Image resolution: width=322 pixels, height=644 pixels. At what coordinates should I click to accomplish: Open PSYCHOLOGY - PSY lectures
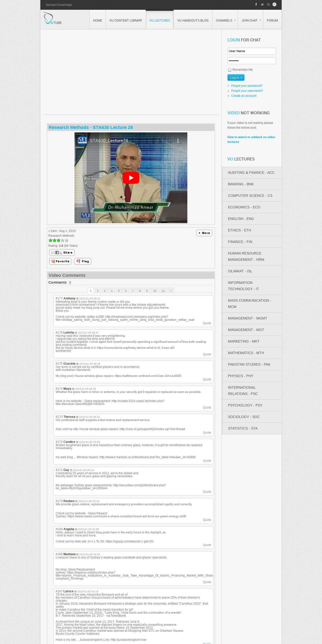click(x=252, y=405)
